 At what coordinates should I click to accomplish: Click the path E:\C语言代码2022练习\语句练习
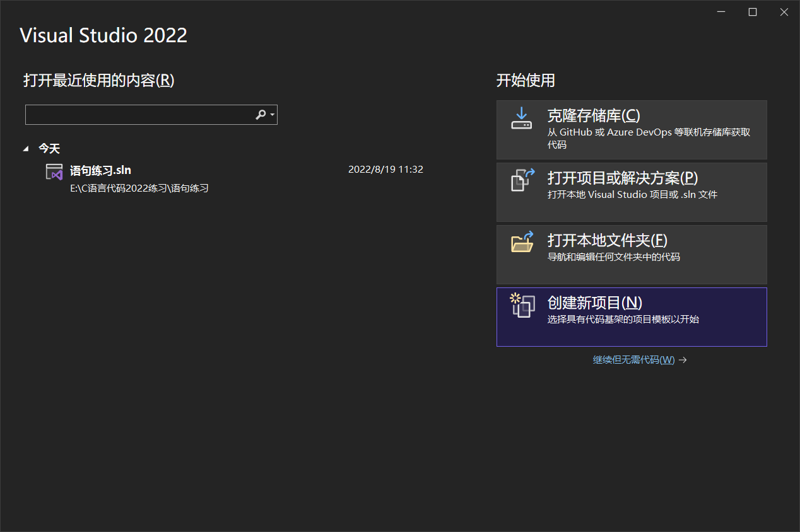(139, 188)
